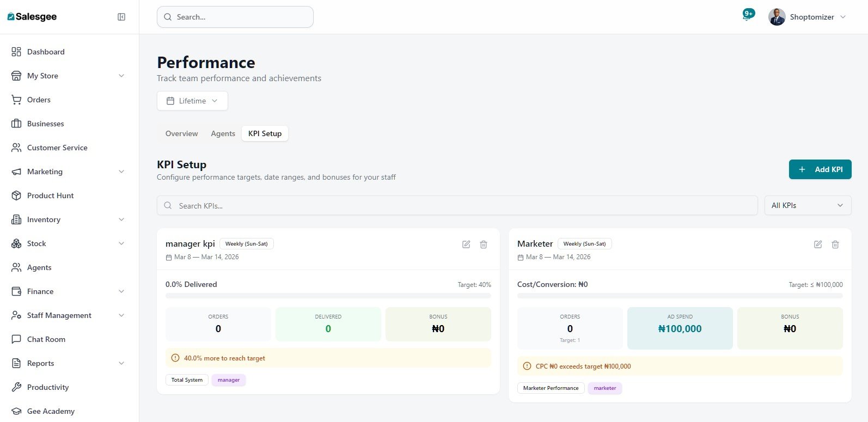The width and height of the screenshot is (868, 422).
Task: Click the Shoptomizer profile avatar
Action: click(777, 17)
